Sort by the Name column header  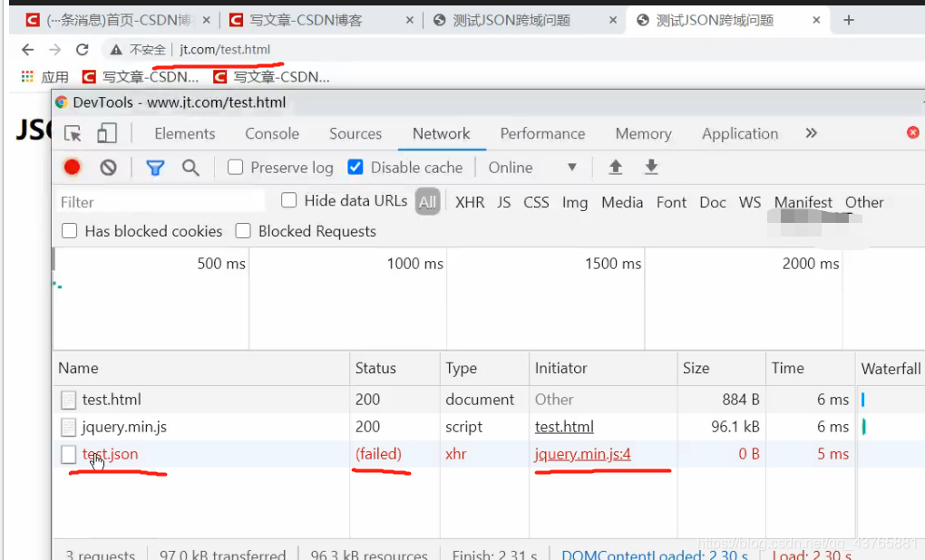[201, 369]
